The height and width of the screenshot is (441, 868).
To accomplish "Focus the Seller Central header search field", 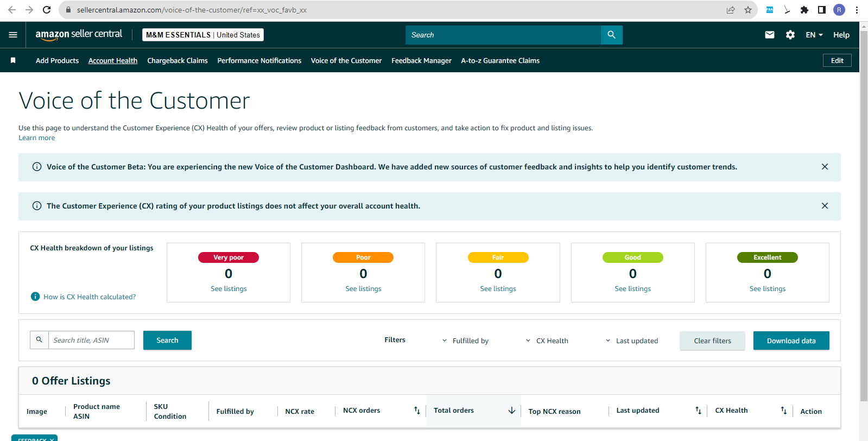I will [x=503, y=35].
